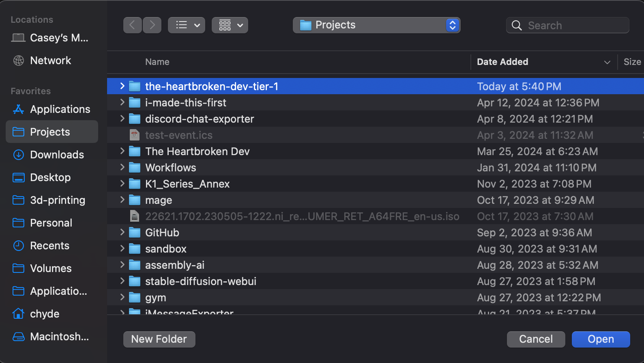Open Macintosh HD in the sidebar
Image resolution: width=644 pixels, height=363 pixels.
click(52, 337)
